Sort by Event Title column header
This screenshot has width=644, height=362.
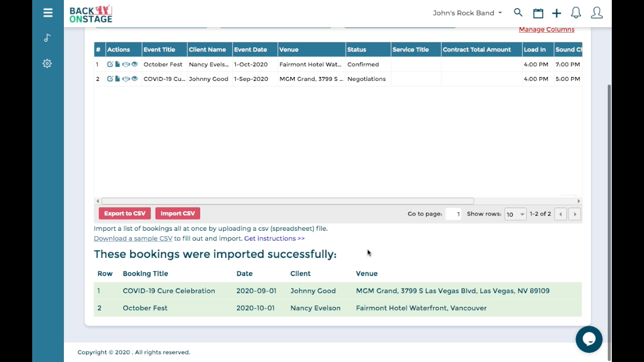pyautogui.click(x=164, y=49)
